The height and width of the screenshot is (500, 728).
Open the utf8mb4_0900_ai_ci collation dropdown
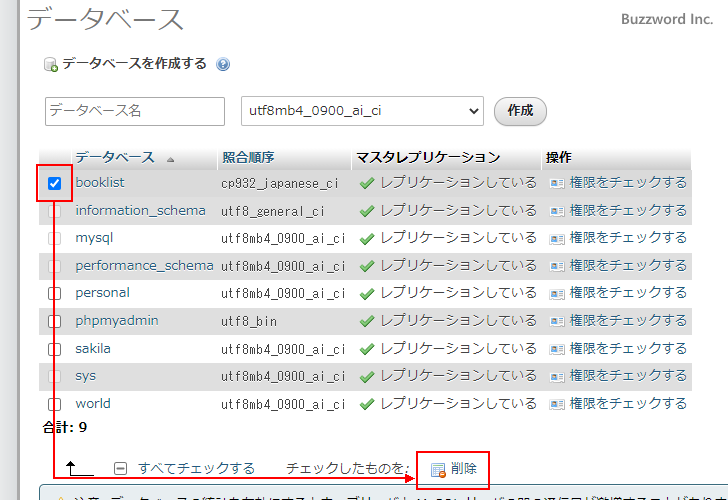click(362, 111)
